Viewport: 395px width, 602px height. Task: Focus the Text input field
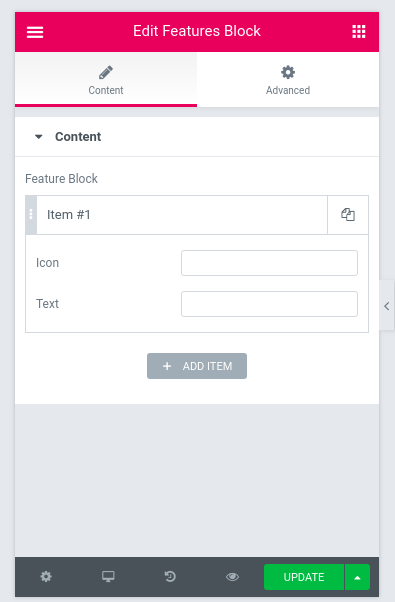(269, 304)
